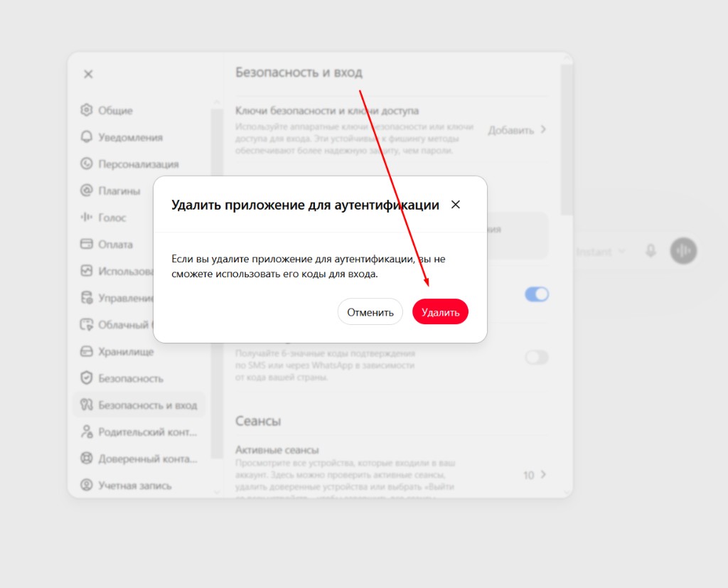This screenshot has height=588, width=728.
Task: Click the Облачный icon in sidebar
Action: click(86, 324)
